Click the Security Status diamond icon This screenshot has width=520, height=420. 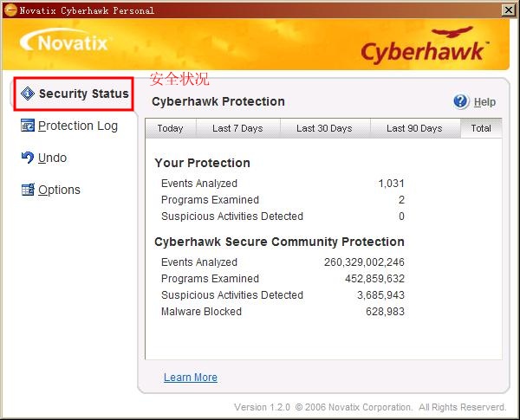point(28,94)
